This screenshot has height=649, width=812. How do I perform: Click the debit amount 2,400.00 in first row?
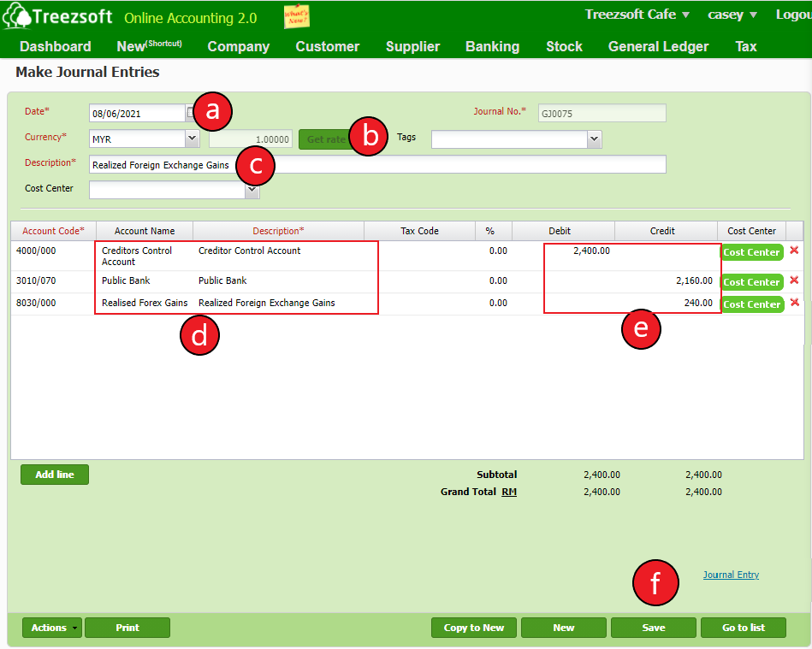click(x=591, y=251)
